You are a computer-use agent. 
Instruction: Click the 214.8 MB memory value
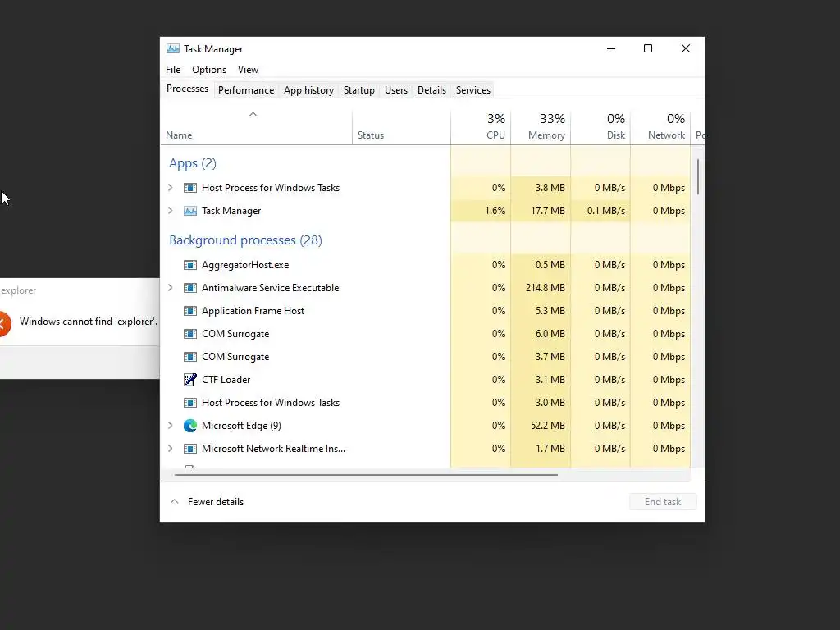pos(546,288)
